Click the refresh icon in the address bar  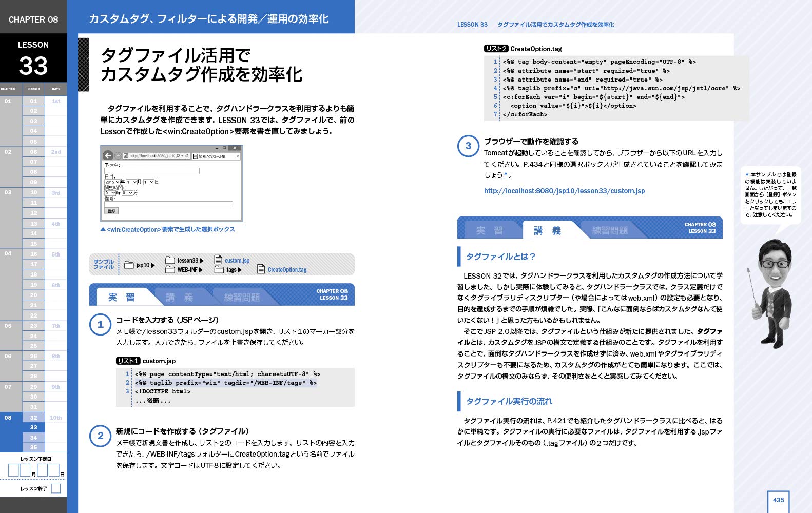187,155
